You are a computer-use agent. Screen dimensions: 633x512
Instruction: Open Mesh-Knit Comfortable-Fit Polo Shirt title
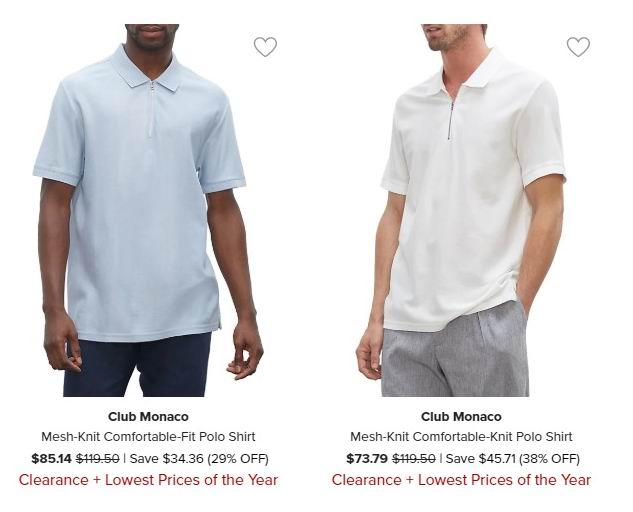tap(148, 436)
